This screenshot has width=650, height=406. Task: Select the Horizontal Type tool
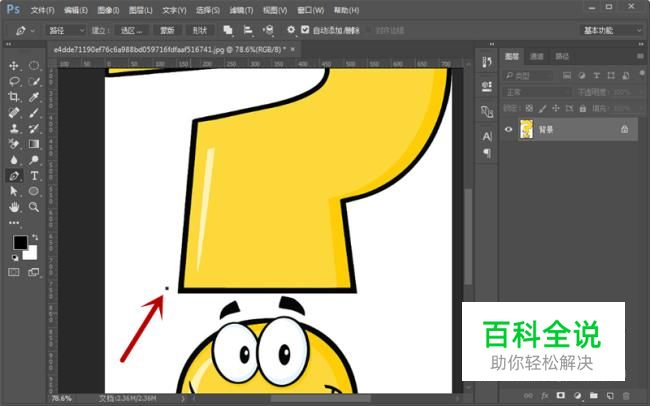click(34, 176)
